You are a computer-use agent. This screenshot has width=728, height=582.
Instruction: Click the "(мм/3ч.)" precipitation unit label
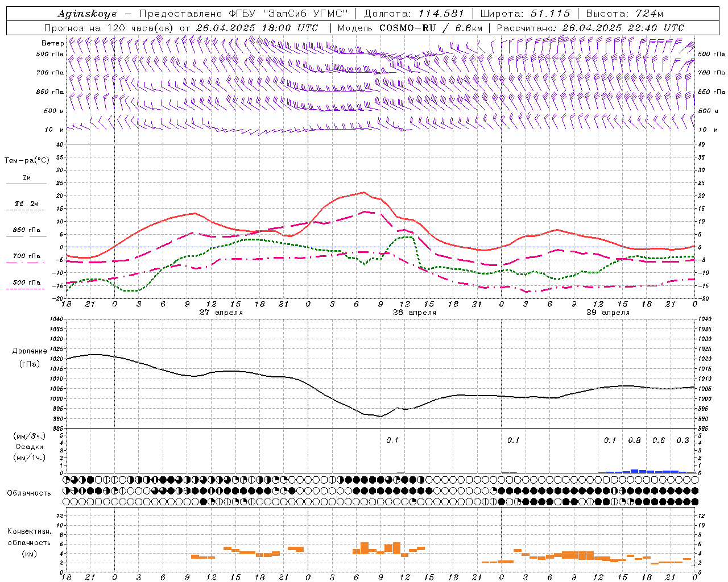[x=29, y=436]
